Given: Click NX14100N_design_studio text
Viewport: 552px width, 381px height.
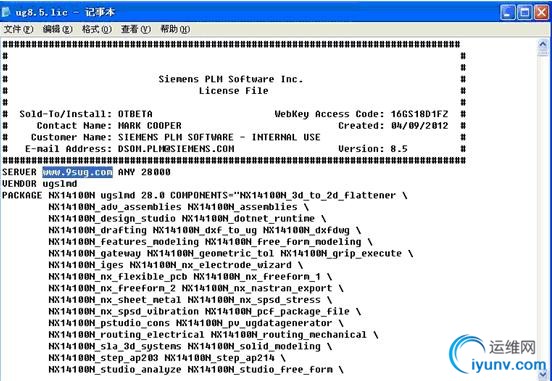Looking at the screenshot, I should point(112,219).
